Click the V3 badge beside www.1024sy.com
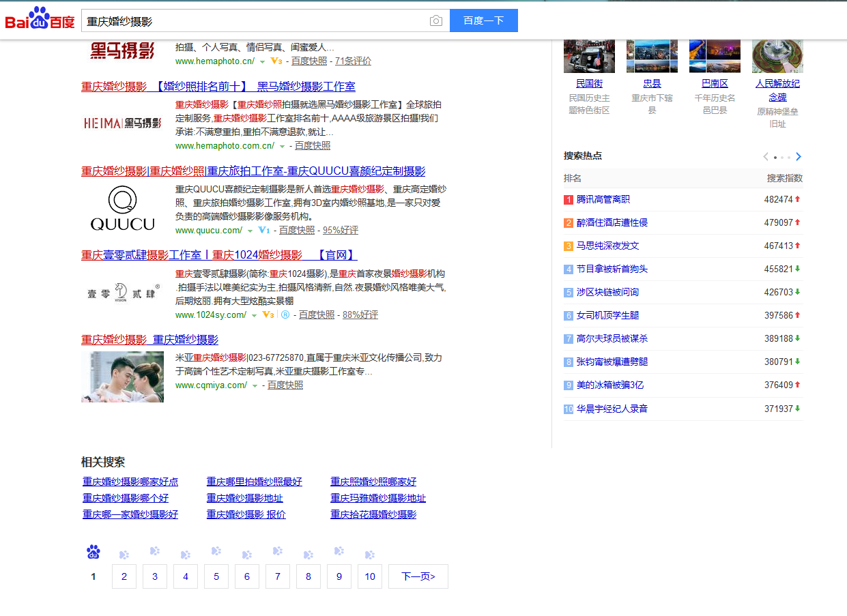847x616 pixels. [x=268, y=314]
